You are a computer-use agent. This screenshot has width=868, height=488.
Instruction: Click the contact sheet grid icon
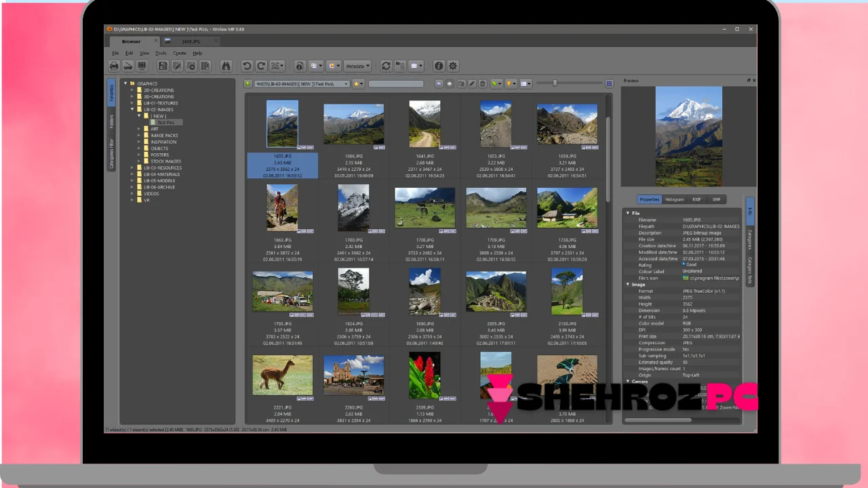(205, 66)
